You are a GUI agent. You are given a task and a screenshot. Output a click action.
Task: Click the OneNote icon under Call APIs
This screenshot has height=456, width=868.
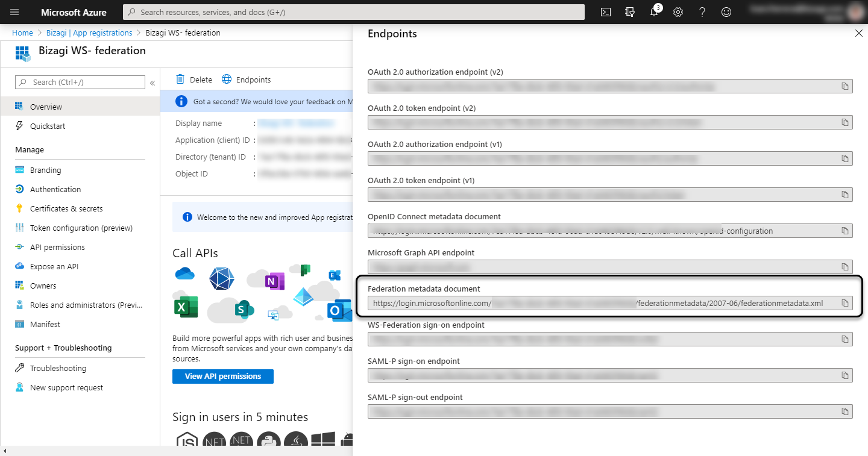(274, 281)
